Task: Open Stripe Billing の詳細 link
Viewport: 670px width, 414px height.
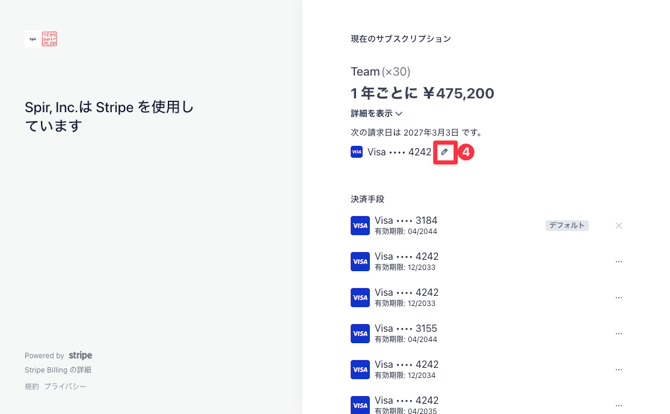Action: 58,370
